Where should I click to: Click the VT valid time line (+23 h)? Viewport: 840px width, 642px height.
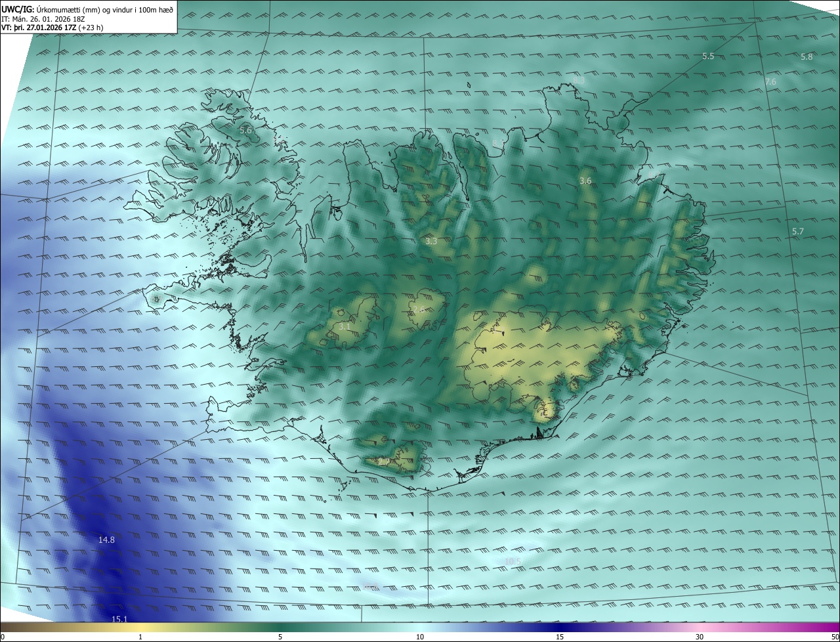[52, 28]
